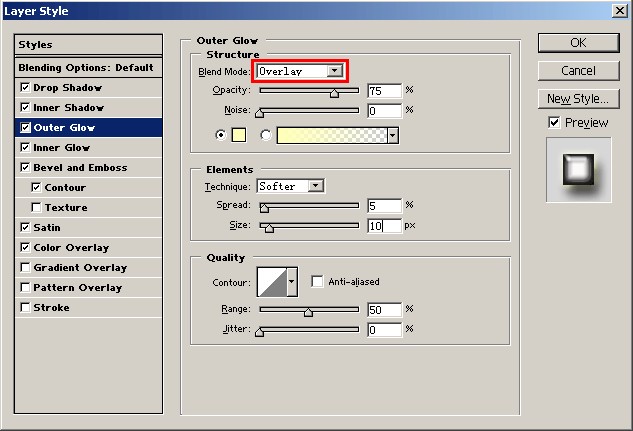Select the gradient glow radio button
The image size is (633, 431).
tap(266, 135)
